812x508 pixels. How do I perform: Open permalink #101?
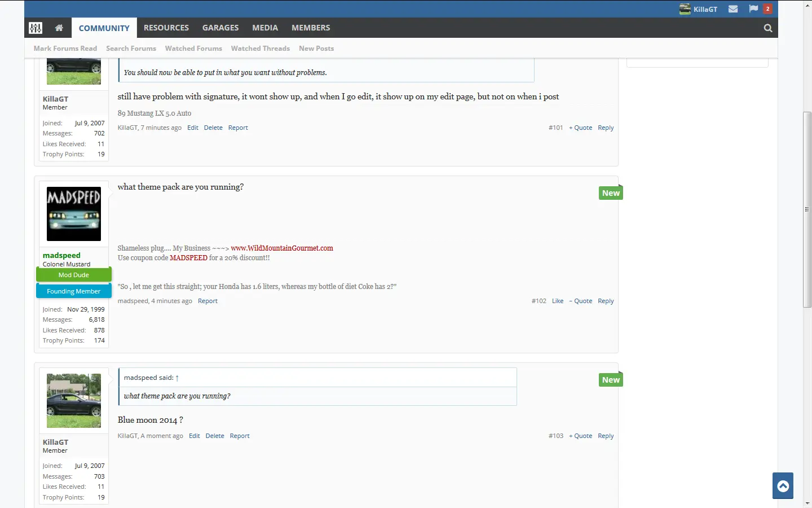coord(555,128)
